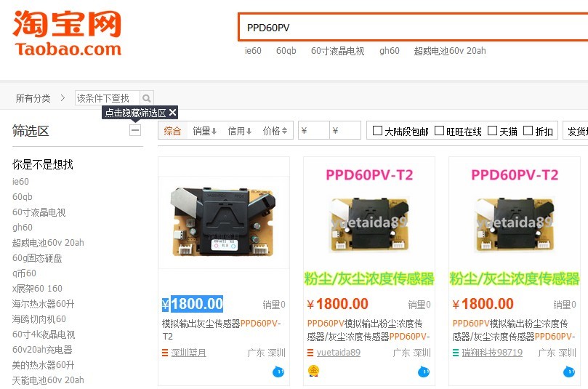Open the 所有分类 breadcrumb
The image size is (588, 389).
click(33, 98)
